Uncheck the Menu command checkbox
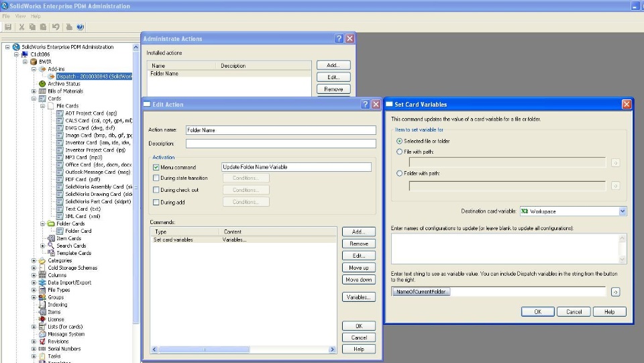The image size is (644, 363). [x=156, y=167]
